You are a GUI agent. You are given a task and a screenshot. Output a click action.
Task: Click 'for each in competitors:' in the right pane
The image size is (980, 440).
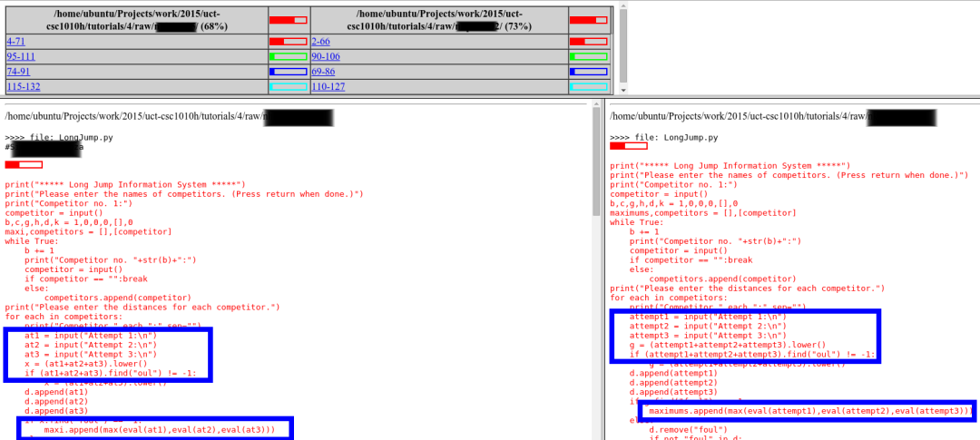tap(669, 298)
